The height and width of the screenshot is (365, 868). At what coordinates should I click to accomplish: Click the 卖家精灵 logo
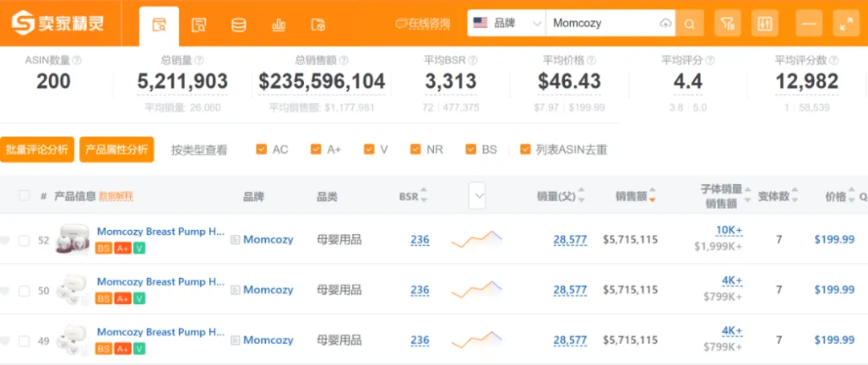(x=58, y=23)
